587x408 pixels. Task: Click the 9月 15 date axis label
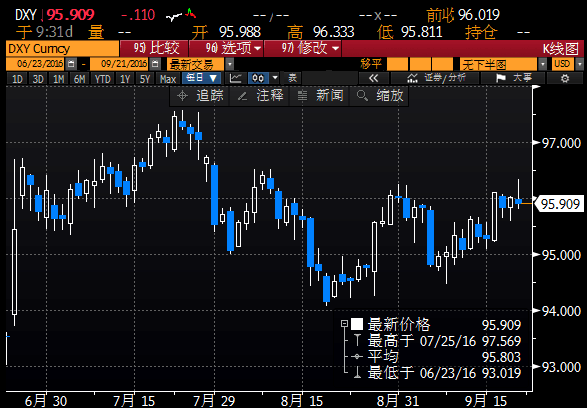click(486, 401)
